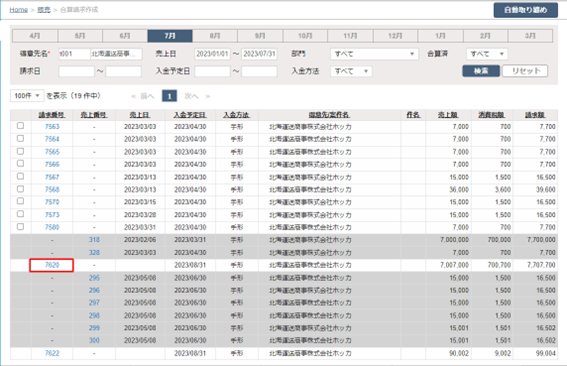Open sales number 328
567x366 pixels.
click(94, 252)
